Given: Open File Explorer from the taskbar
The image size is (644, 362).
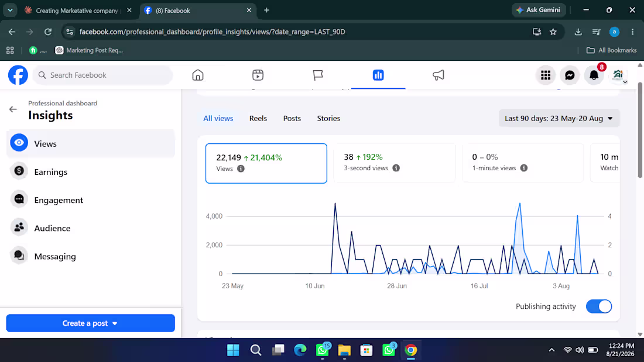Looking at the screenshot, I should point(344,350).
